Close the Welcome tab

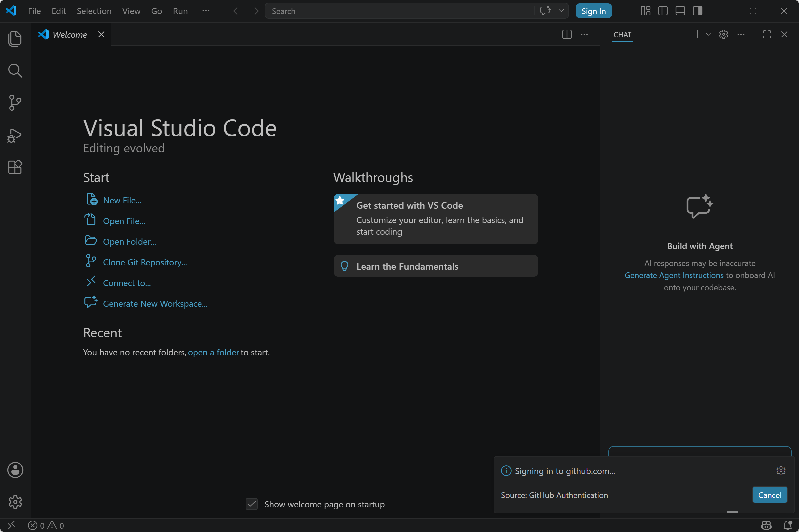point(101,34)
